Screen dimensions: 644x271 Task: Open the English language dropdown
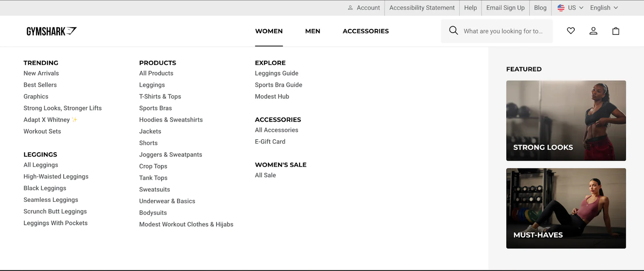pos(604,8)
